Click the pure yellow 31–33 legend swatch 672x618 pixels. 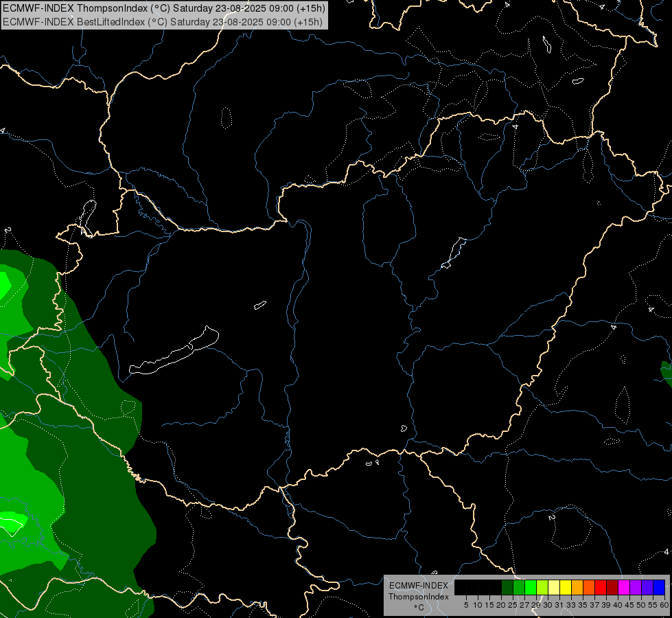tap(566, 587)
